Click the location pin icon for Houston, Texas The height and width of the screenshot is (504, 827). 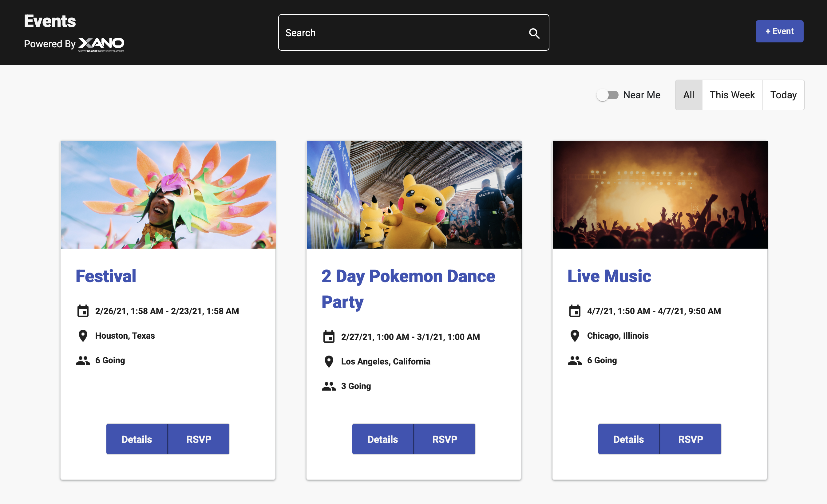coord(83,336)
